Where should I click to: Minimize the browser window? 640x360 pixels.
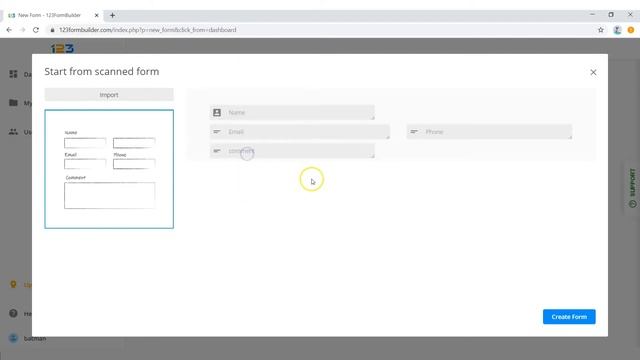592,15
